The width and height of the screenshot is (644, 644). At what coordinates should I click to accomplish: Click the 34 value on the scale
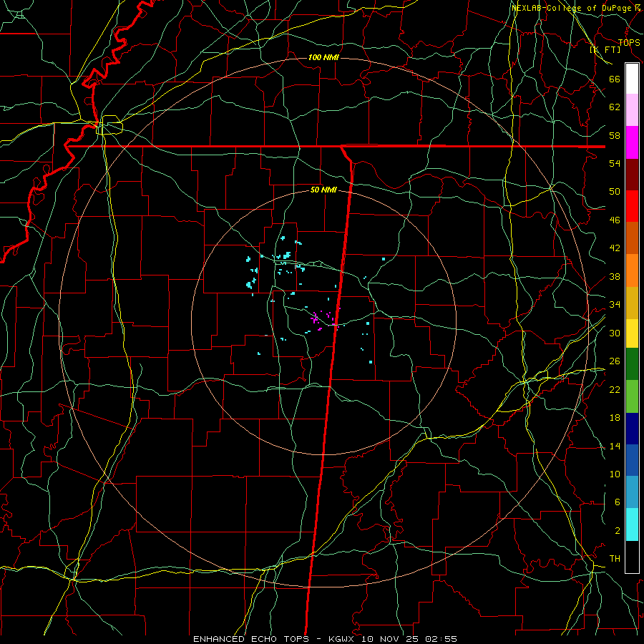pos(615,305)
